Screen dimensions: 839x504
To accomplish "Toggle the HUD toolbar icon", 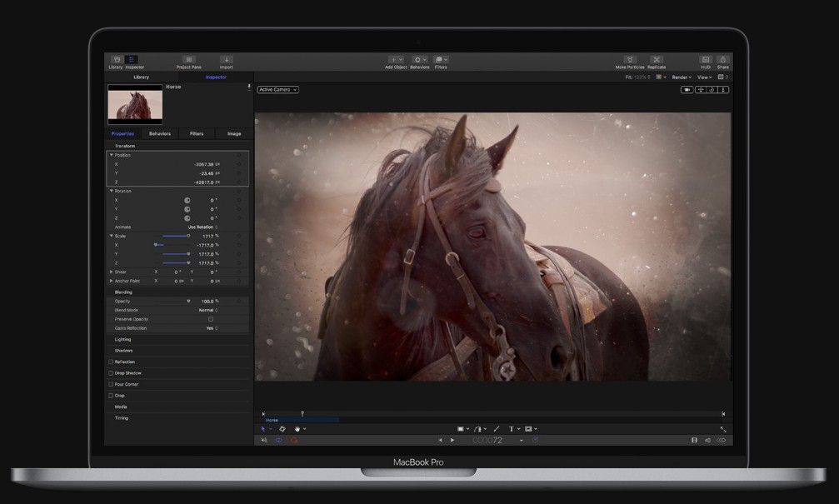I will [706, 59].
